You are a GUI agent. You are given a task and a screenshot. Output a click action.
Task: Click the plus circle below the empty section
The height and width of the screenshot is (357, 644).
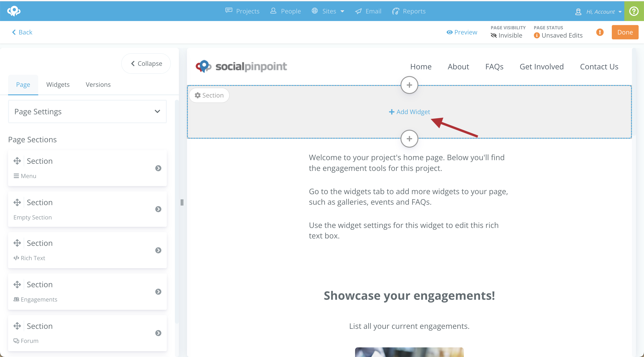pos(409,138)
